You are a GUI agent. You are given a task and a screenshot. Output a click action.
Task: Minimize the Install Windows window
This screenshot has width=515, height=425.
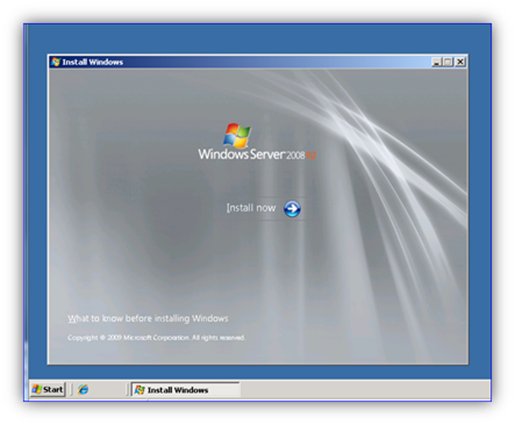pos(436,62)
